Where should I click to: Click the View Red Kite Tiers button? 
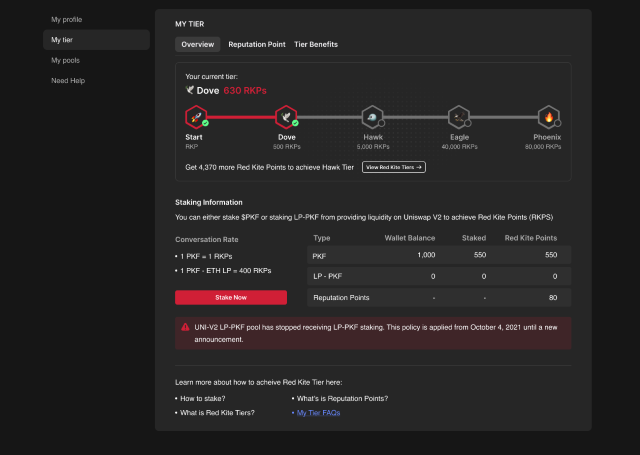tap(394, 167)
